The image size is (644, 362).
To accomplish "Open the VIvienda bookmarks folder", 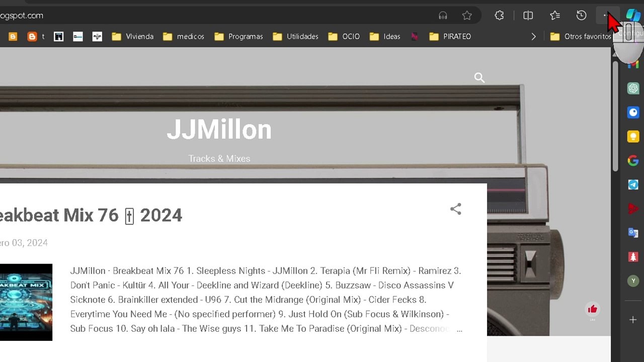I will coord(133,36).
